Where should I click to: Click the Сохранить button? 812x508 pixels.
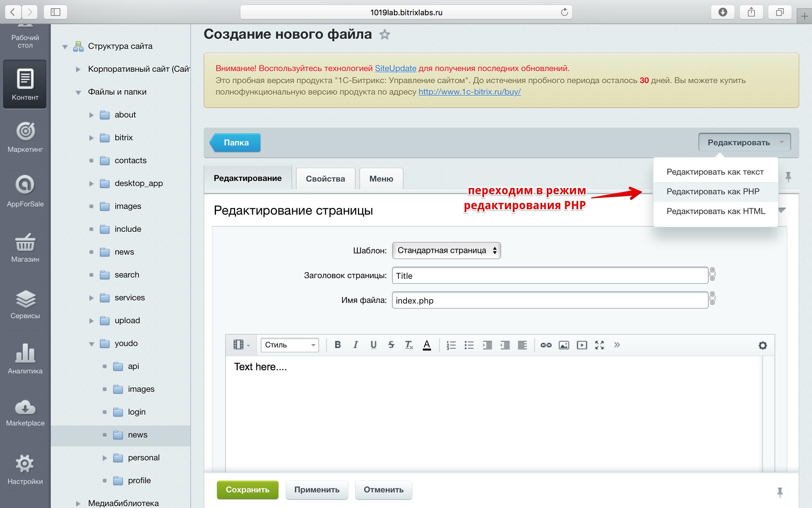(x=248, y=490)
